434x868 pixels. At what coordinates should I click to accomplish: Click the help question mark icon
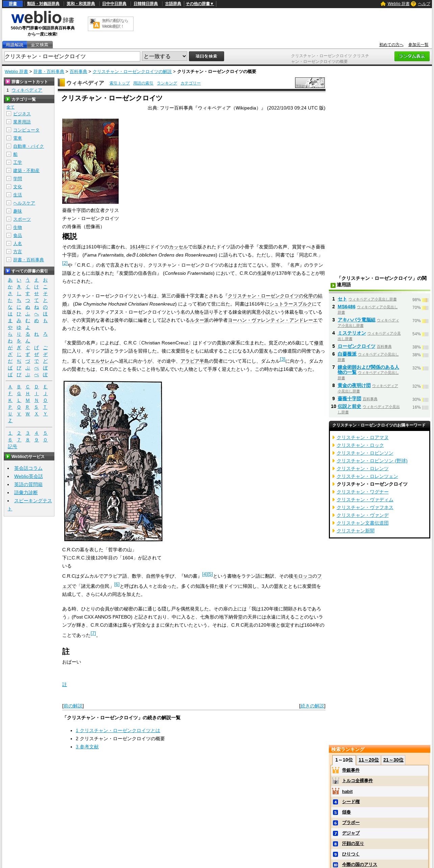click(413, 4)
